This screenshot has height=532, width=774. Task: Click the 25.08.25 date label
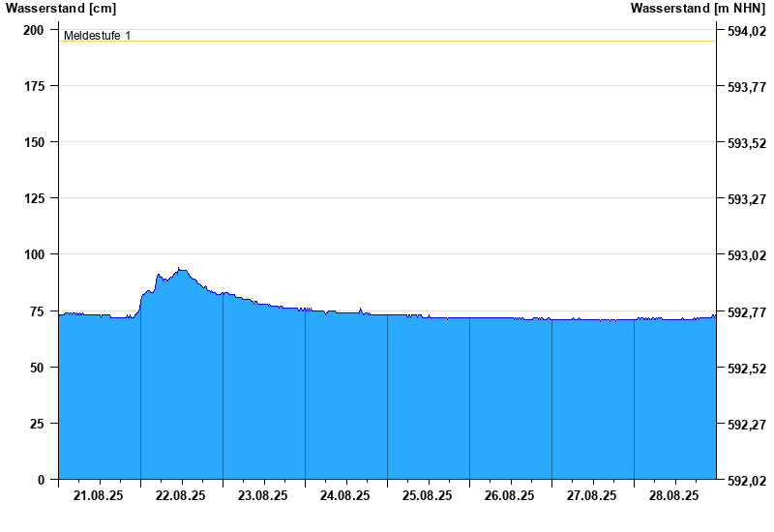coord(428,496)
